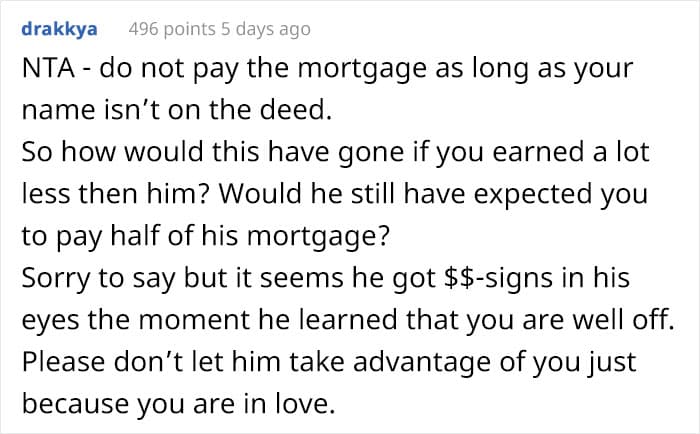Open the drakkya user profile link
Viewport: 700px width, 434px height.
tap(59, 29)
